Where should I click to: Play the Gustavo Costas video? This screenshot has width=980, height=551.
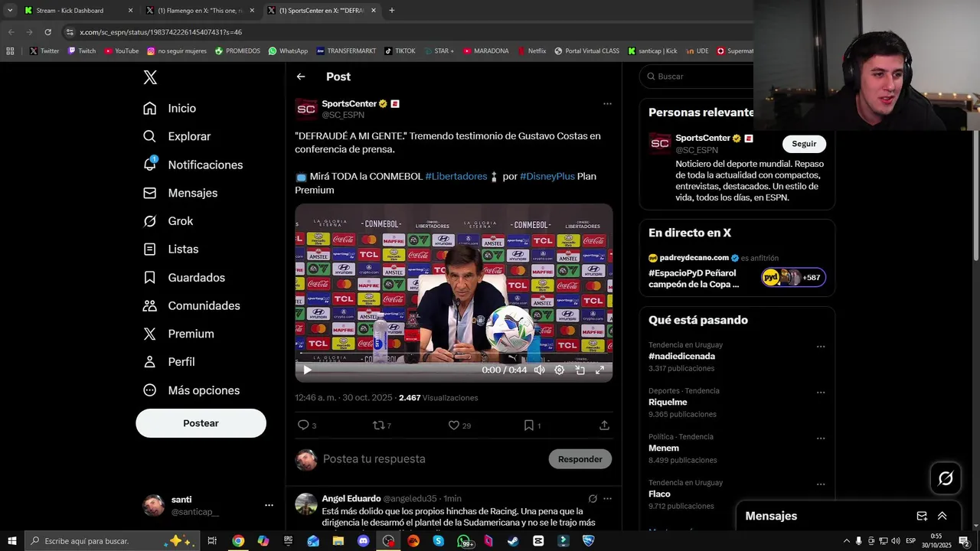click(x=307, y=370)
